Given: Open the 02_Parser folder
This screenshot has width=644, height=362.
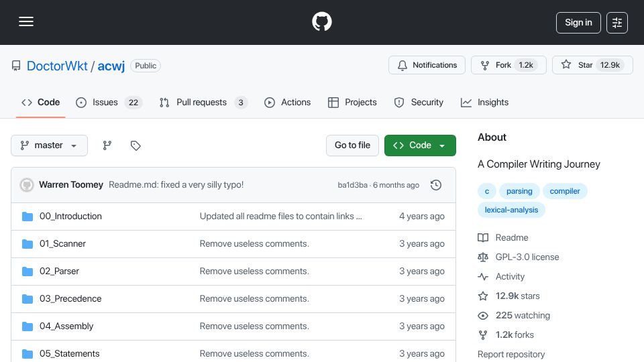Looking at the screenshot, I should pos(59,271).
